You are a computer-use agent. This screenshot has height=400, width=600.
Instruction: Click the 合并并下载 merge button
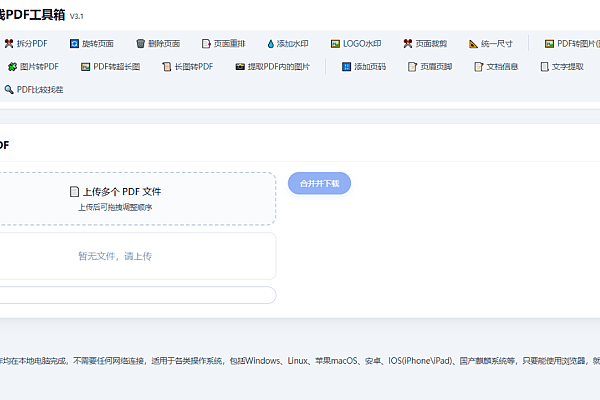(320, 183)
